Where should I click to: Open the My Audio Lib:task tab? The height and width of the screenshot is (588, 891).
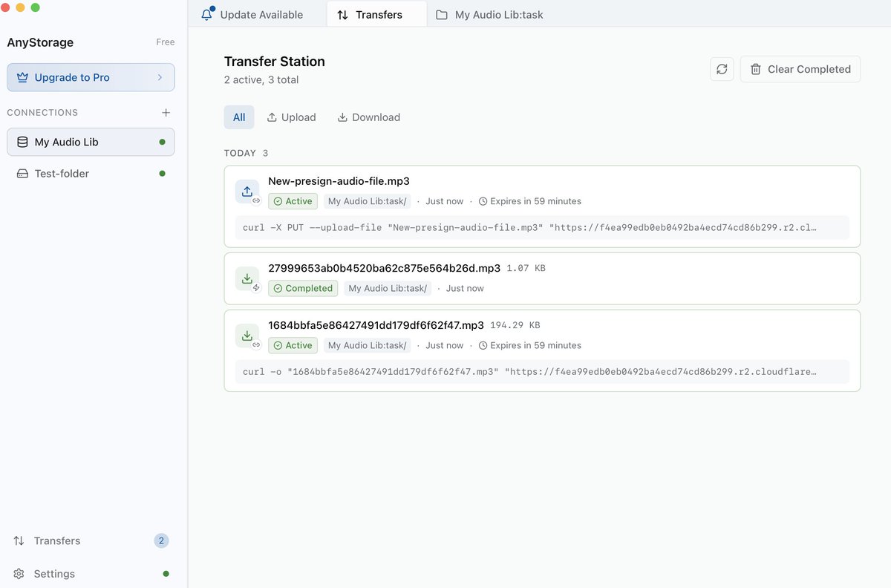490,15
